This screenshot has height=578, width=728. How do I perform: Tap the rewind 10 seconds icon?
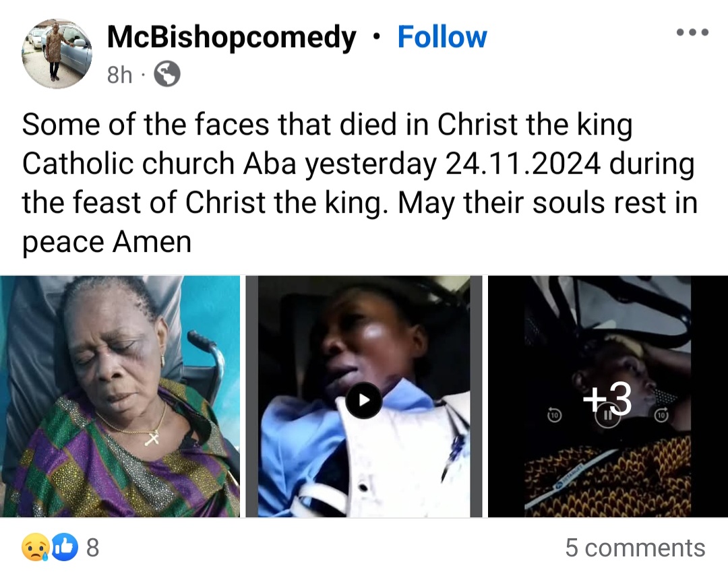[x=553, y=416]
